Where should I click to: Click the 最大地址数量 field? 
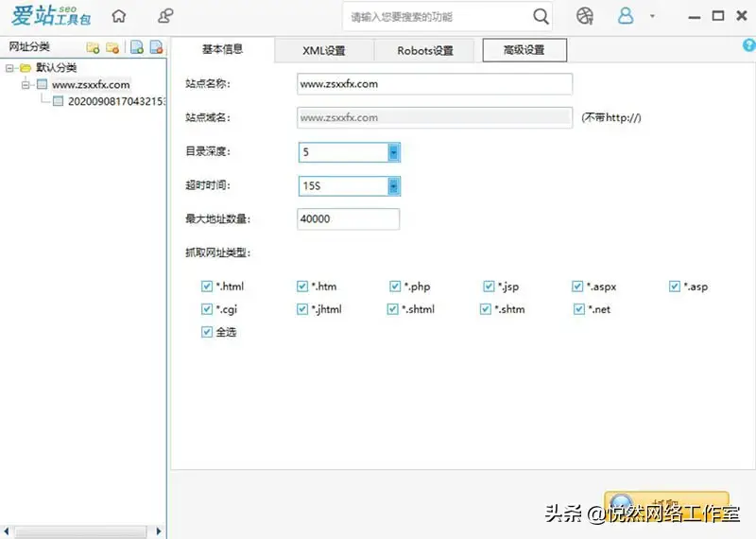(348, 219)
